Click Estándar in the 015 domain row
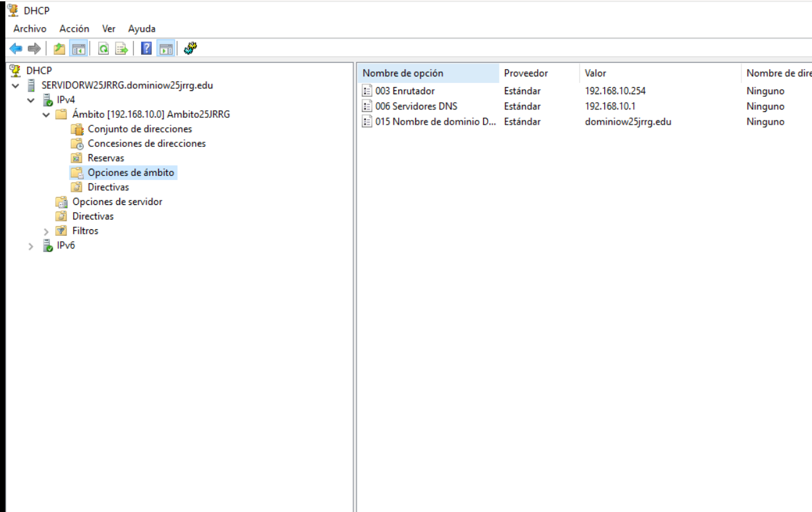Viewport: 812px width, 512px height. pos(522,121)
